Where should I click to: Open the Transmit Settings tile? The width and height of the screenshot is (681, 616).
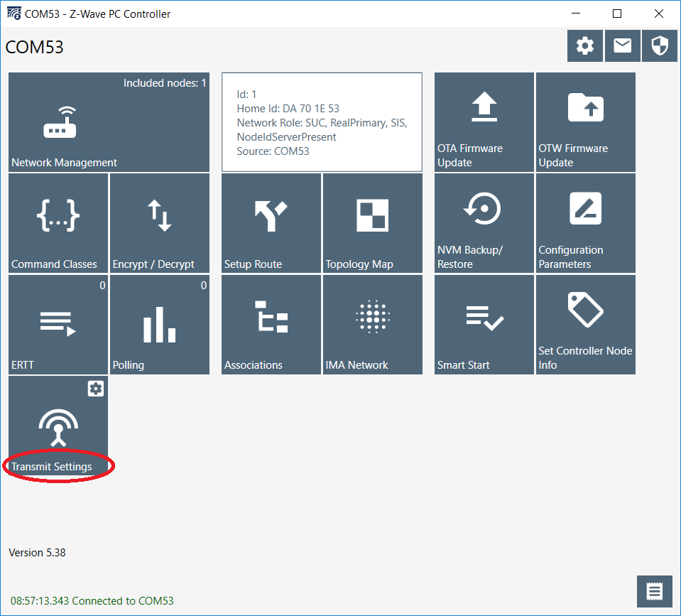(58, 426)
